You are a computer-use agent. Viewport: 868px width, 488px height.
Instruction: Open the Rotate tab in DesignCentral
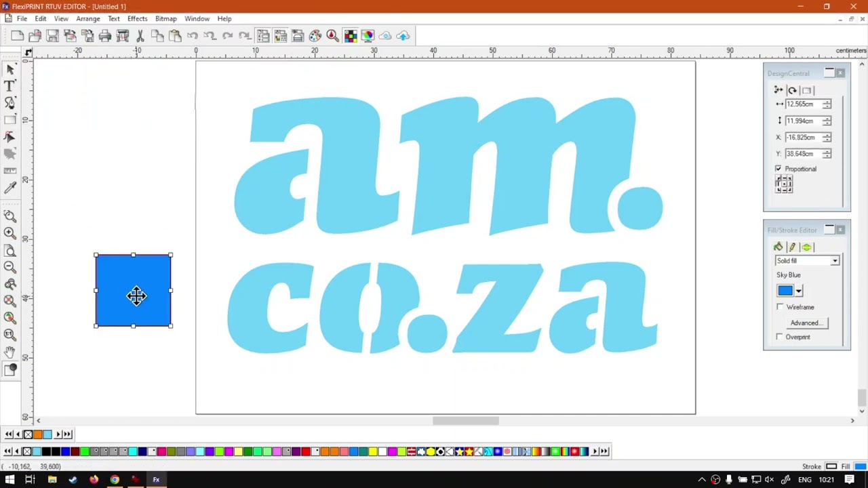coord(792,90)
